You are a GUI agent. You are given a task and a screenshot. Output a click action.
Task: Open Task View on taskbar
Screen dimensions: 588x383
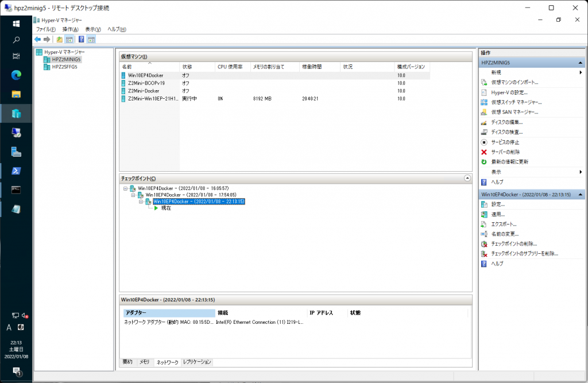16,56
